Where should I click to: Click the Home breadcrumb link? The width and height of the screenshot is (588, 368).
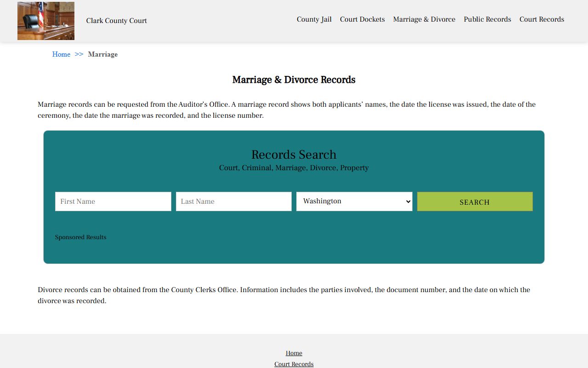[61, 54]
